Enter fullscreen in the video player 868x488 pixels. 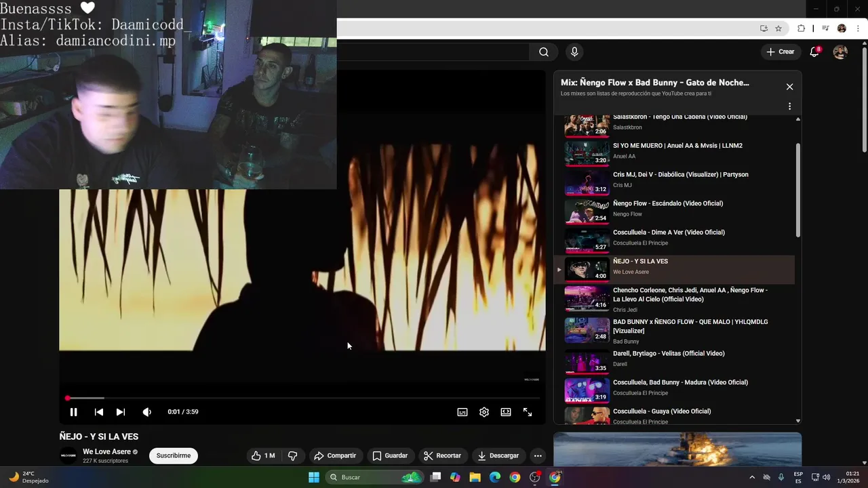pos(528,412)
